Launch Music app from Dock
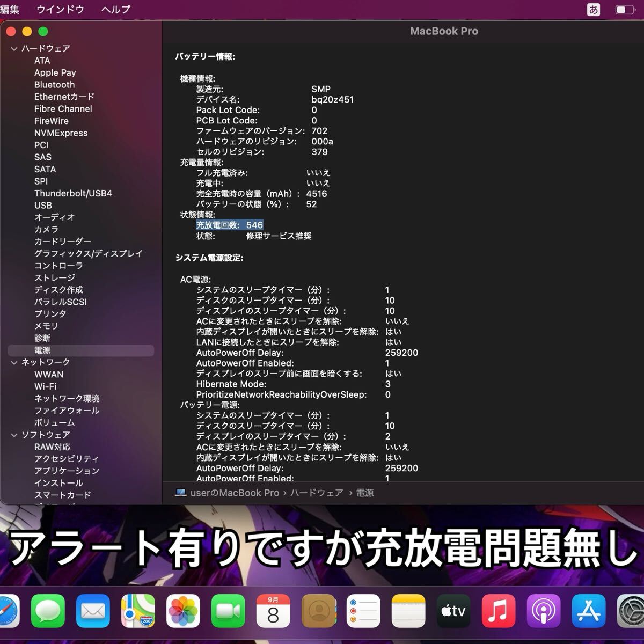Image resolution: width=644 pixels, height=644 pixels. pos(499,611)
